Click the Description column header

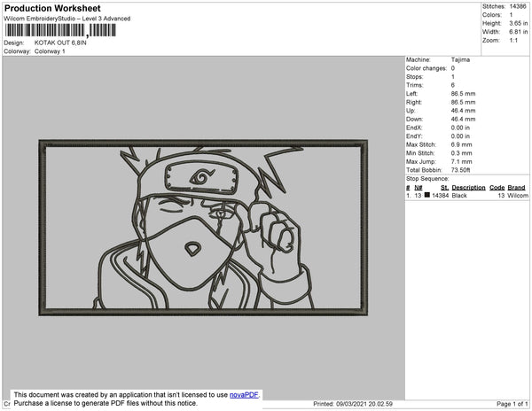click(468, 188)
